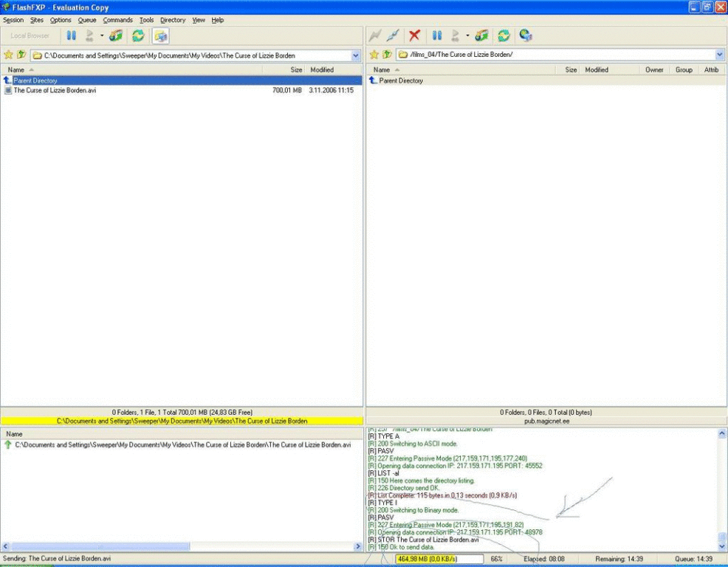The width and height of the screenshot is (728, 567).
Task: Click the LIST -al log line
Action: (x=383, y=473)
